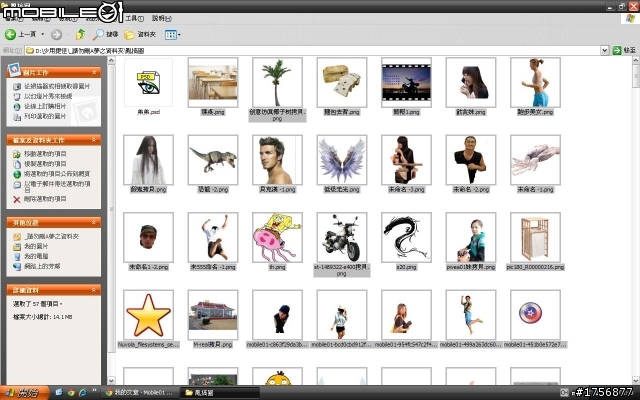
Task: E-mail the selected items task link
Action: coord(51,187)
